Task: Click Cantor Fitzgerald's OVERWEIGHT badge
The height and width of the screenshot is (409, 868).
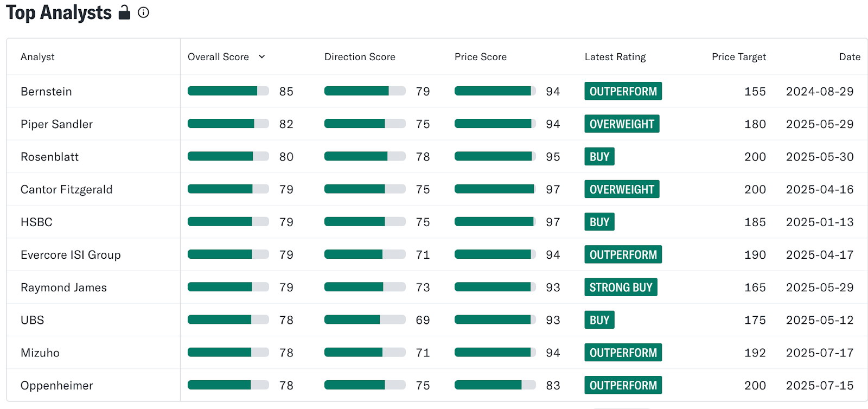Action: click(622, 189)
